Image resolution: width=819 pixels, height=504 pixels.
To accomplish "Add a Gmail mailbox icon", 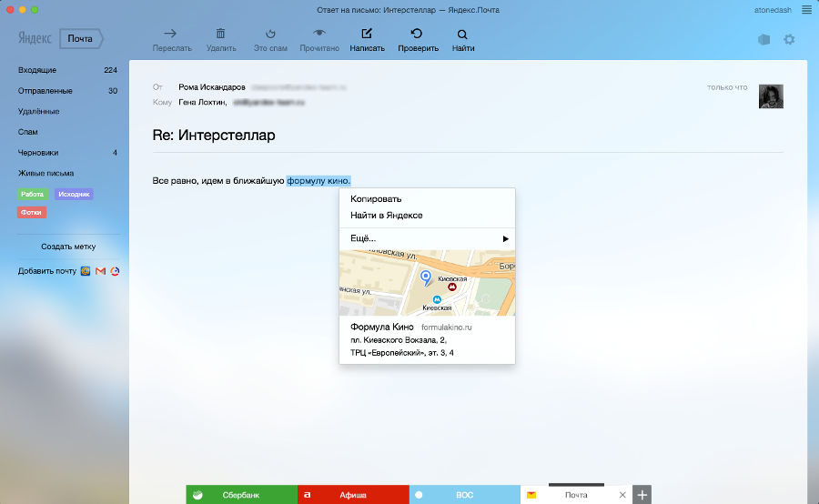I will [100, 271].
